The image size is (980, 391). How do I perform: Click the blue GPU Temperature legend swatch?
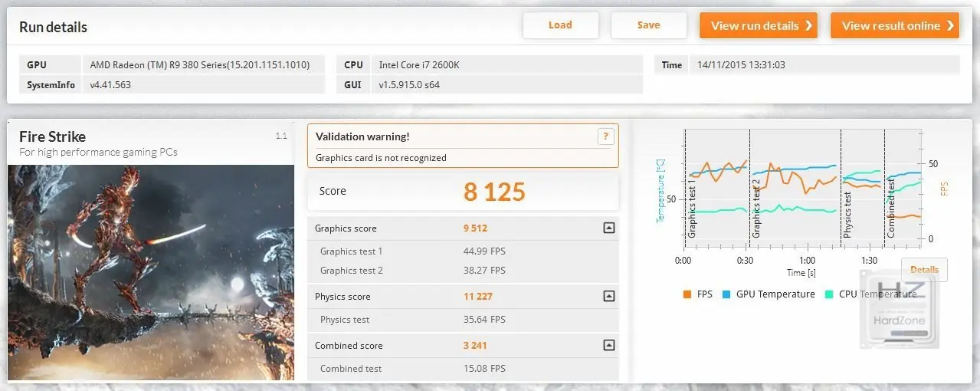coord(726,294)
